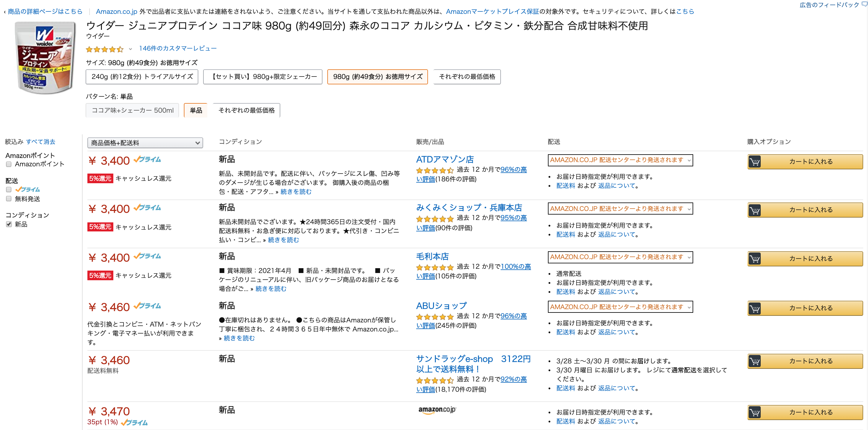Expand 毛利本店 shipping origin dropdown
This screenshot has width=868, height=430.
pos(620,257)
